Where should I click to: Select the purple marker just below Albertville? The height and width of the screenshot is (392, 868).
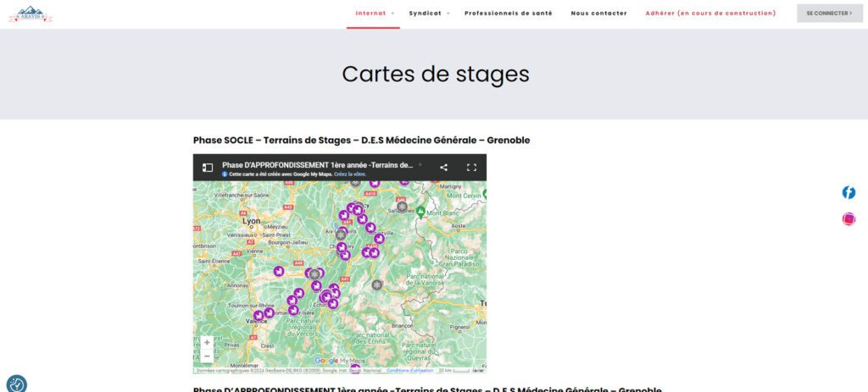(x=379, y=238)
